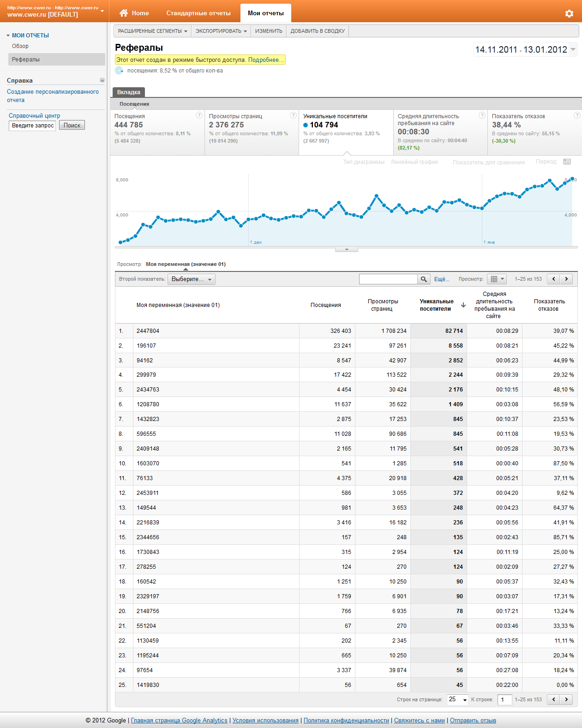
Task: Collapse the chart with the handle arrow
Action: tap(347, 250)
